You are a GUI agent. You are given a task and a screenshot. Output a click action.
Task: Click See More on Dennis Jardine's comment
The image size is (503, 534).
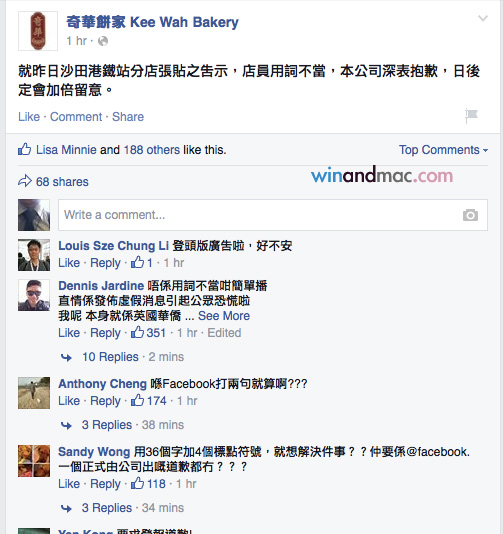[224, 316]
